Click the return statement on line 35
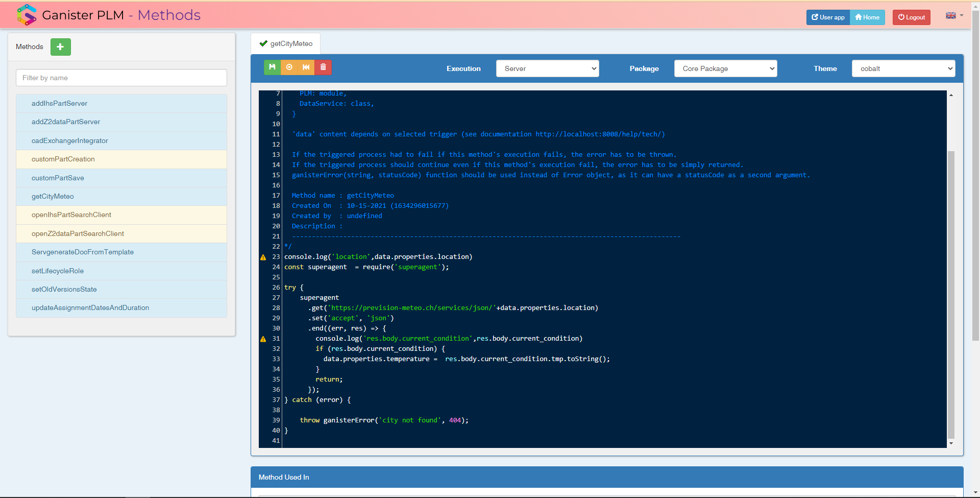Screen dimensions: 980x498 329,380
